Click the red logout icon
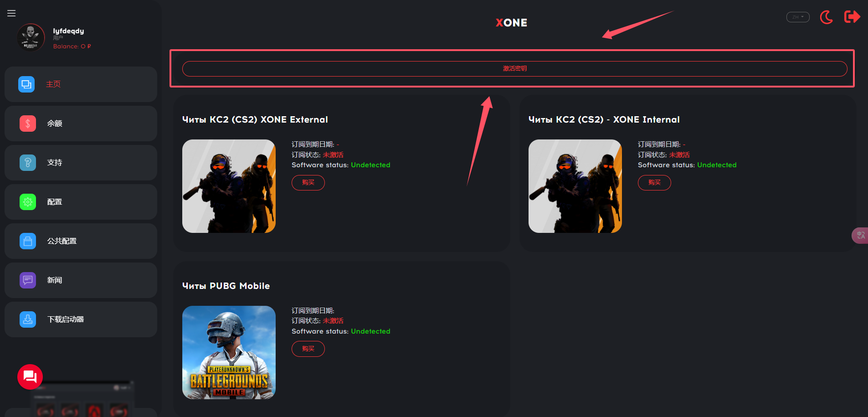The image size is (868, 417). click(852, 17)
